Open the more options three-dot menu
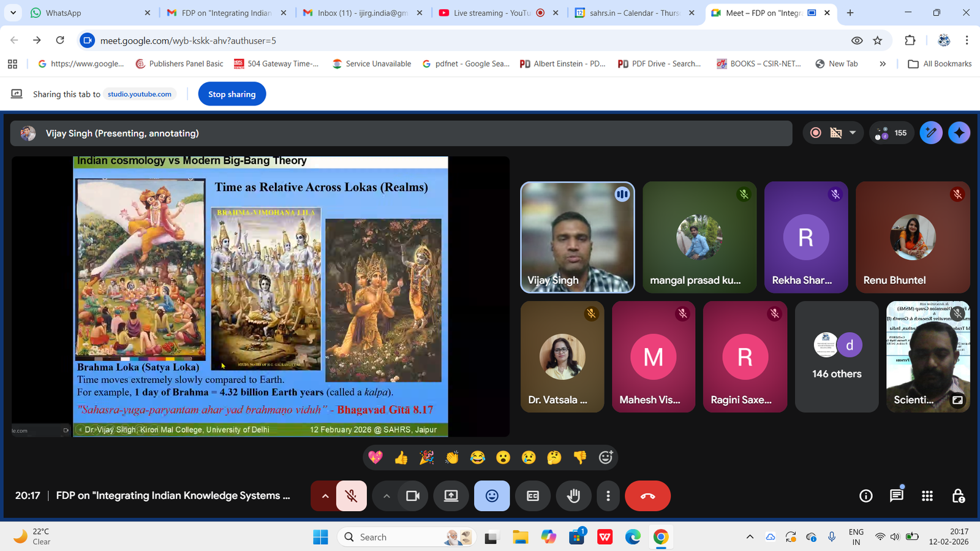 point(608,496)
